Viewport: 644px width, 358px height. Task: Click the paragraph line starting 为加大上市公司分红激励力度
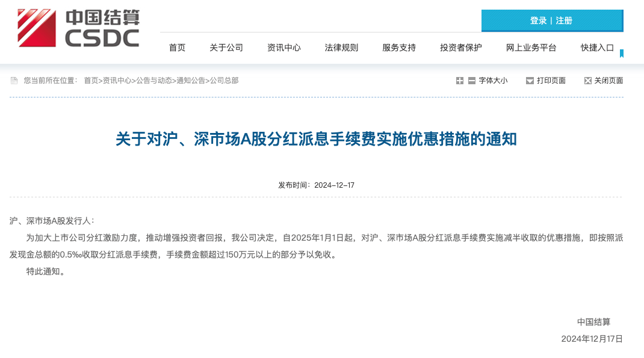(325, 238)
